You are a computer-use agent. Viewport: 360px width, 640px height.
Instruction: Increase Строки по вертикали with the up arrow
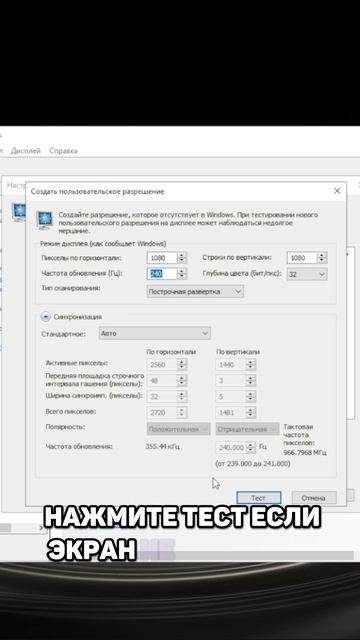click(322, 255)
